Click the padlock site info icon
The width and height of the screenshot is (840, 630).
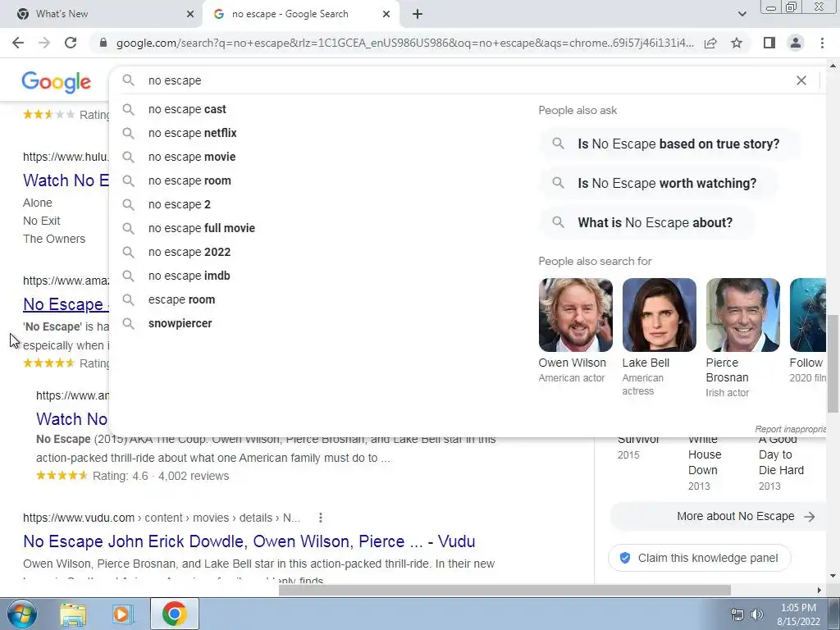coord(103,43)
